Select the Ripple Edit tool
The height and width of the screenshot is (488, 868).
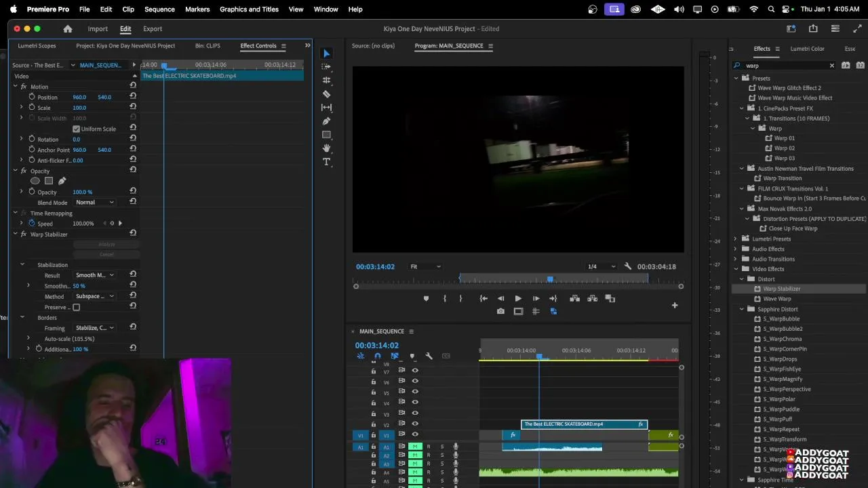tap(326, 81)
